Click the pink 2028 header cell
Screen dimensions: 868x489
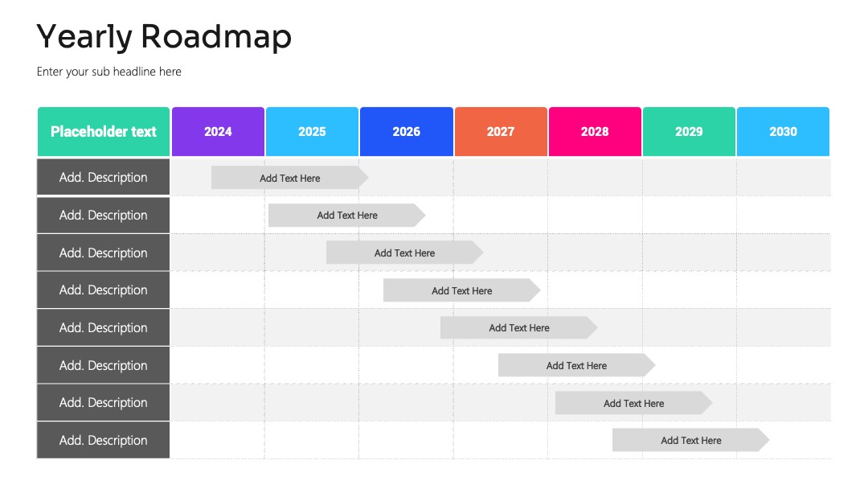[595, 131]
